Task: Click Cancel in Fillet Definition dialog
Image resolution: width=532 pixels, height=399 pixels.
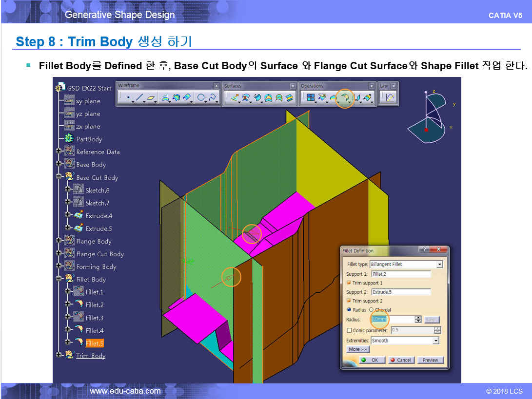Action: click(401, 360)
